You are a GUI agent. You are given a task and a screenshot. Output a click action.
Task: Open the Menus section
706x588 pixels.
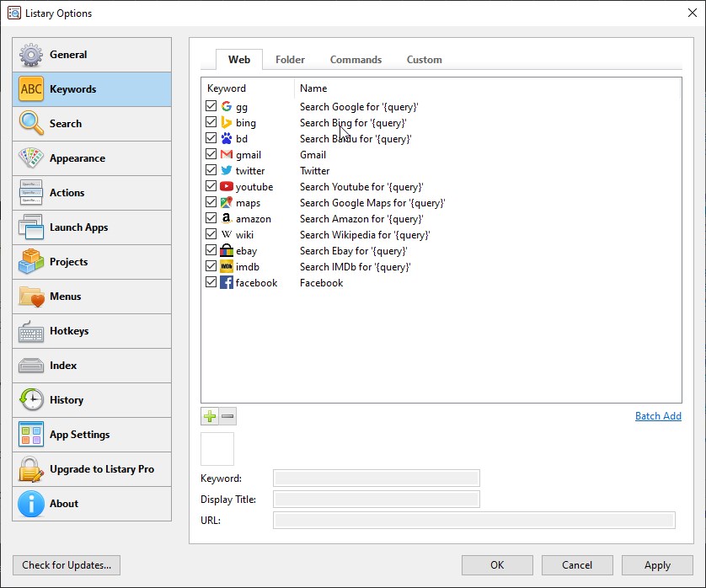[x=92, y=297]
